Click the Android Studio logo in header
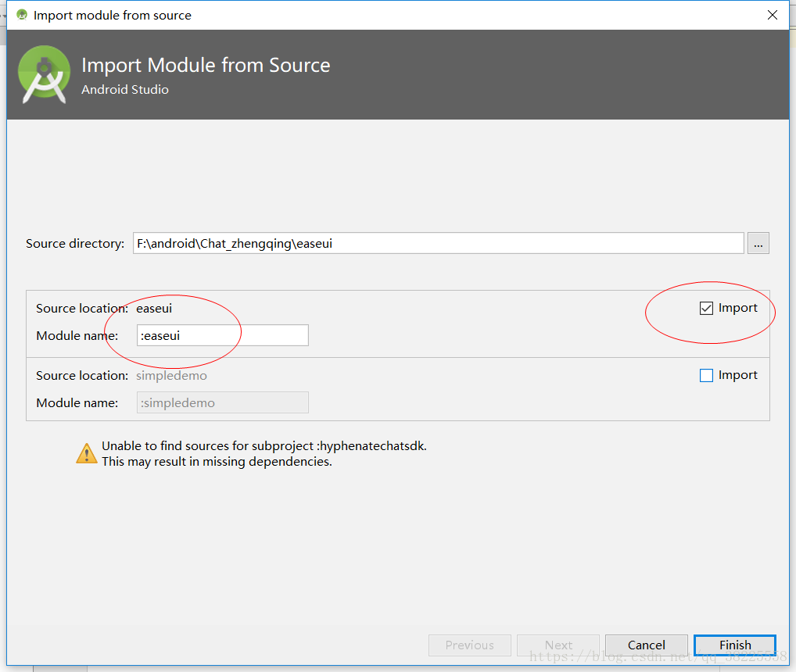796x672 pixels. click(x=44, y=74)
